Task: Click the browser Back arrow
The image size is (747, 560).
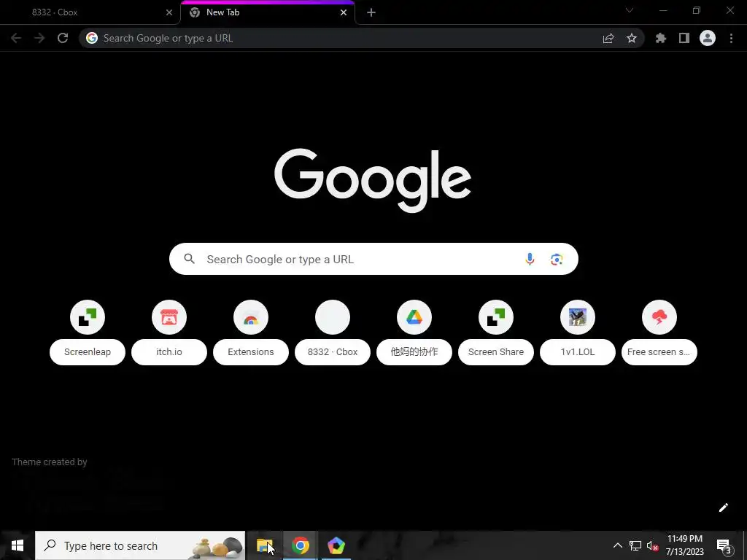Action: click(16, 38)
